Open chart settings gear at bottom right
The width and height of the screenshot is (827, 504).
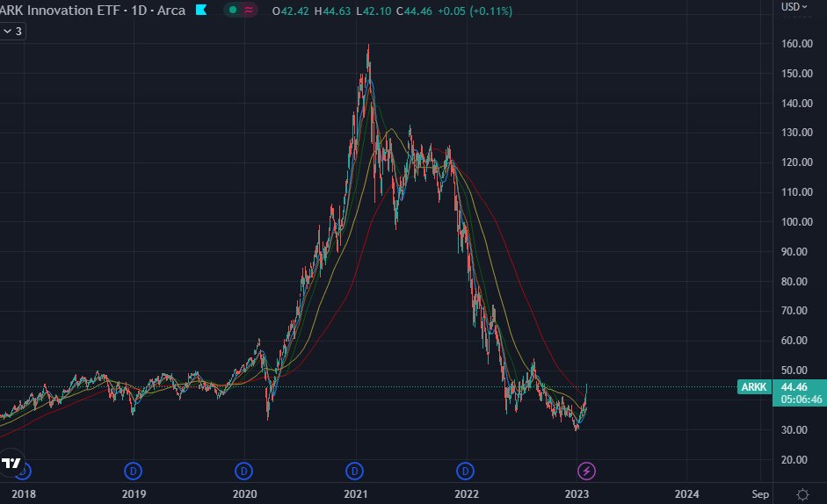click(x=802, y=494)
